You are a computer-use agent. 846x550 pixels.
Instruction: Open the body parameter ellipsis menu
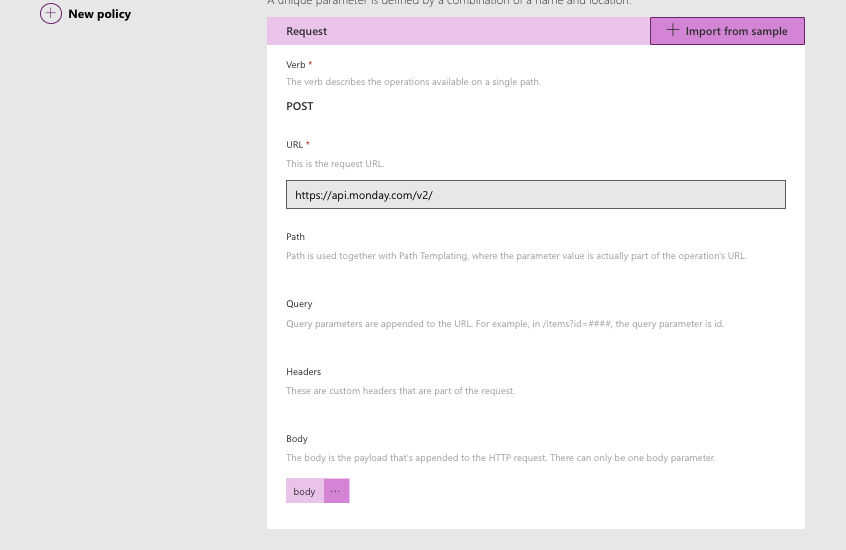tap(337, 491)
